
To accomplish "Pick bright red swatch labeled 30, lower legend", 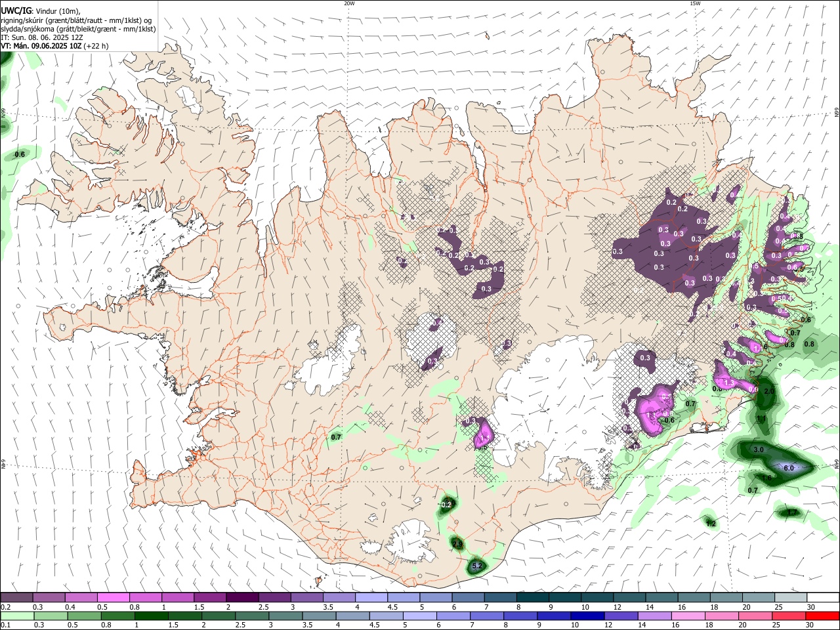I will [x=822, y=616].
